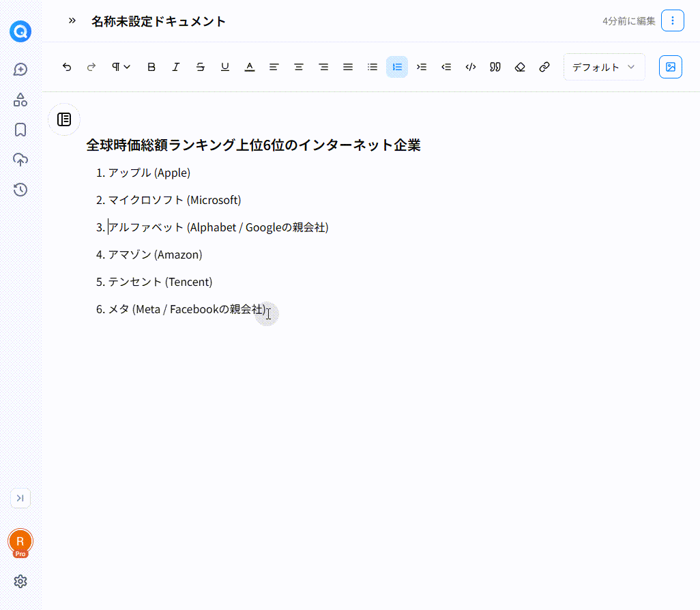Click list item メタ (Meta)
Screen dimensions: 700x610
187,309
